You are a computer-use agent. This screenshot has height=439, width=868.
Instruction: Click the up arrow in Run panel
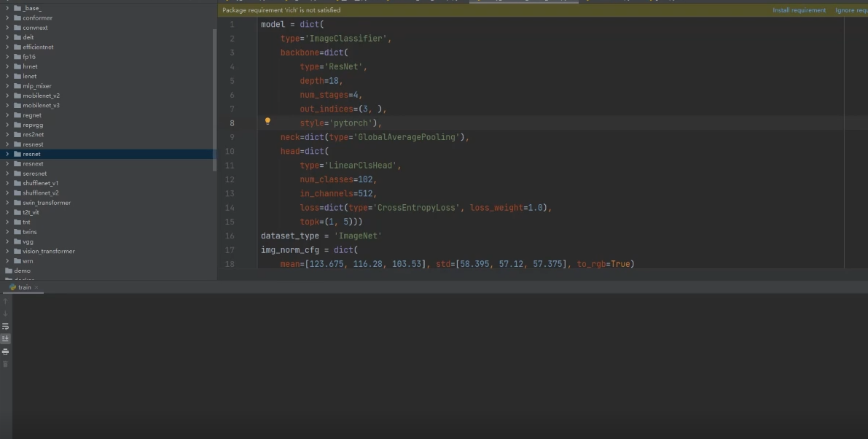[x=5, y=301]
